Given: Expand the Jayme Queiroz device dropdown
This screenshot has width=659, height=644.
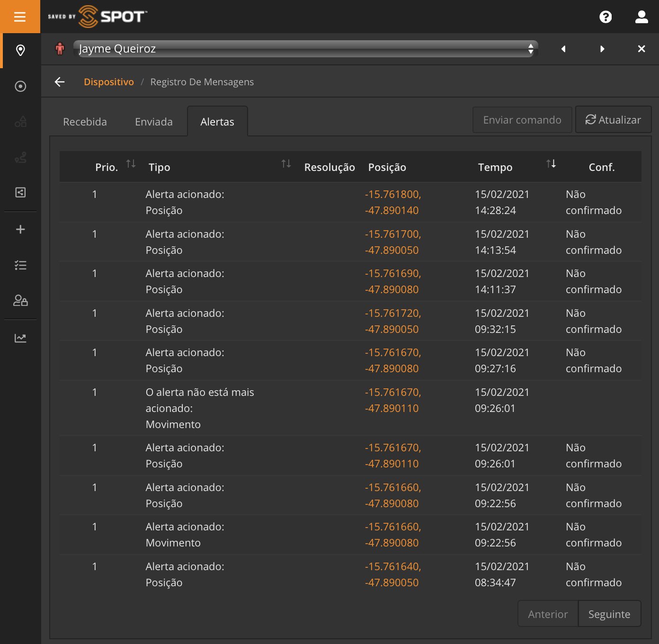Looking at the screenshot, I should coord(305,49).
